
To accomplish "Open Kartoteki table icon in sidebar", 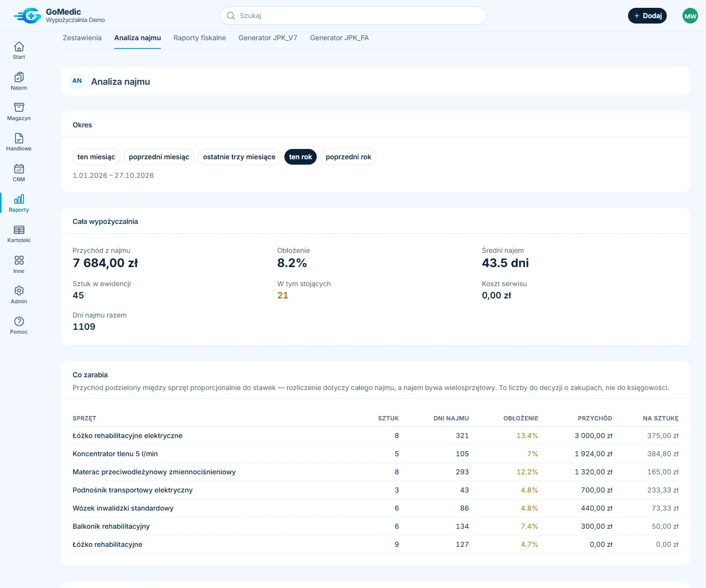I will pos(19,230).
